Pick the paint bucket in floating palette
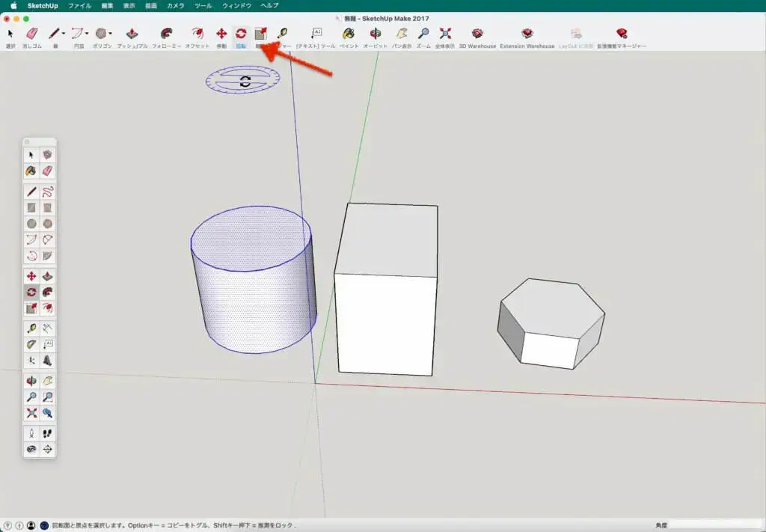This screenshot has height=532, width=766. (31, 171)
